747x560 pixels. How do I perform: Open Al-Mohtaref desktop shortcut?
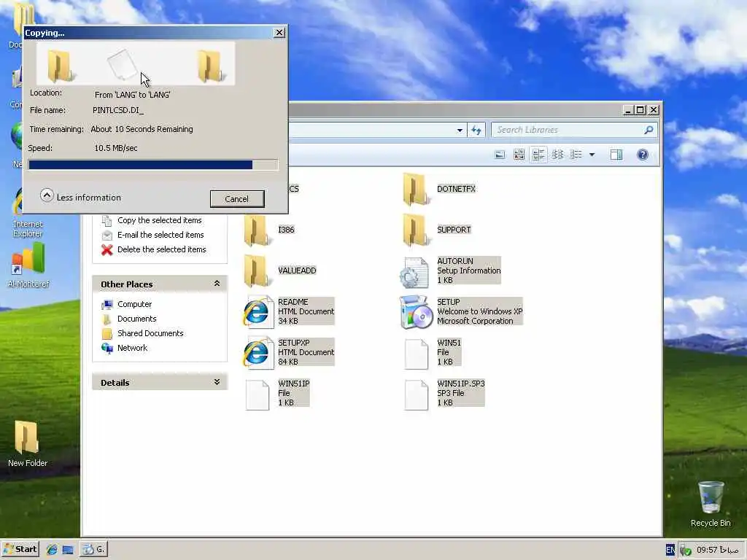pos(28,265)
